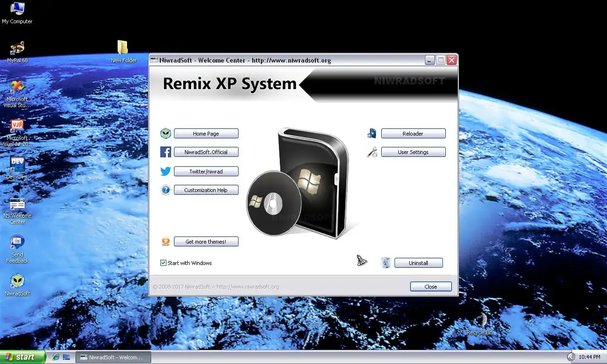Click Get more themes! button
Screen dimensions: 607x364
point(206,242)
